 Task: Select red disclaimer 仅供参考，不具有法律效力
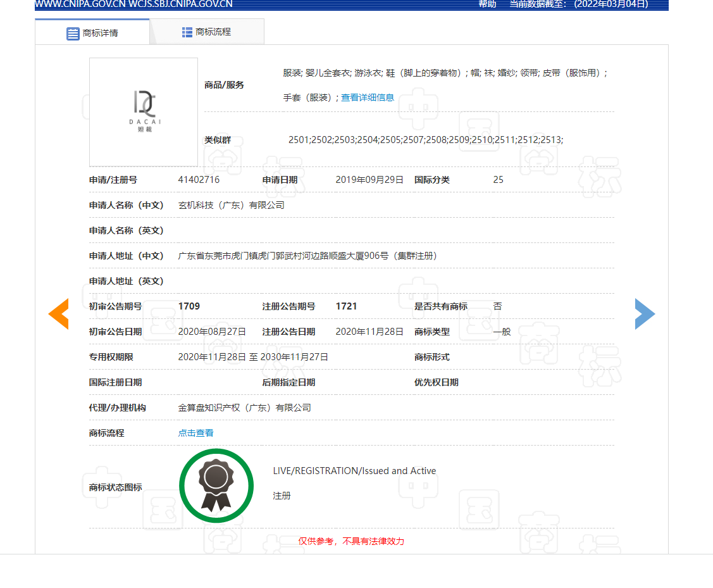[x=351, y=541]
